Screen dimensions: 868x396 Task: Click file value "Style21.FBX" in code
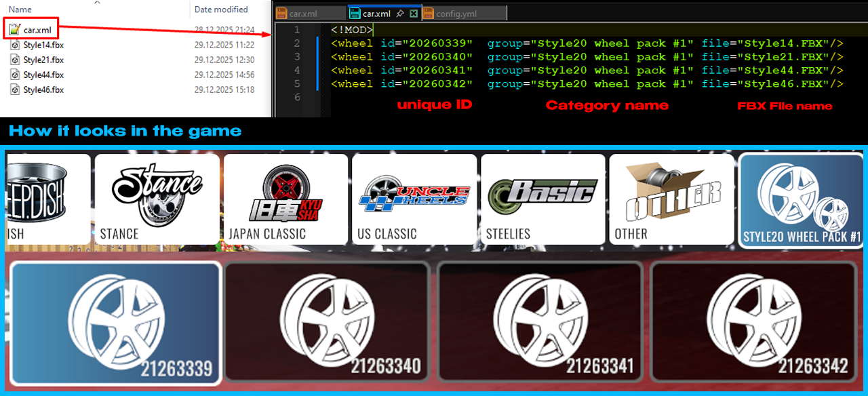[783, 57]
